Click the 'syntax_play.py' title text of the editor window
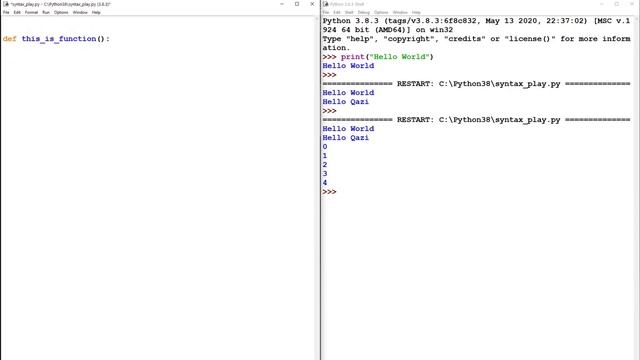 (x=61, y=4)
